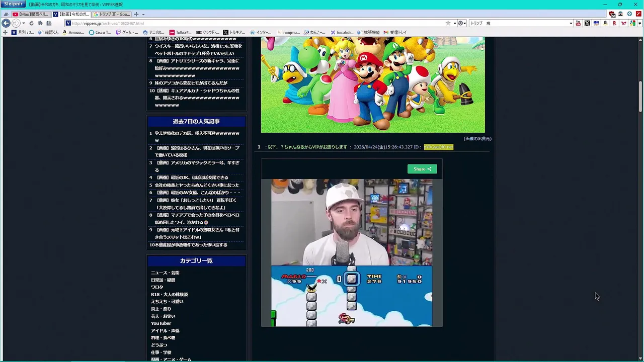
Task: Open the tab list dropdown arrow
Action: pyautogui.click(x=143, y=14)
